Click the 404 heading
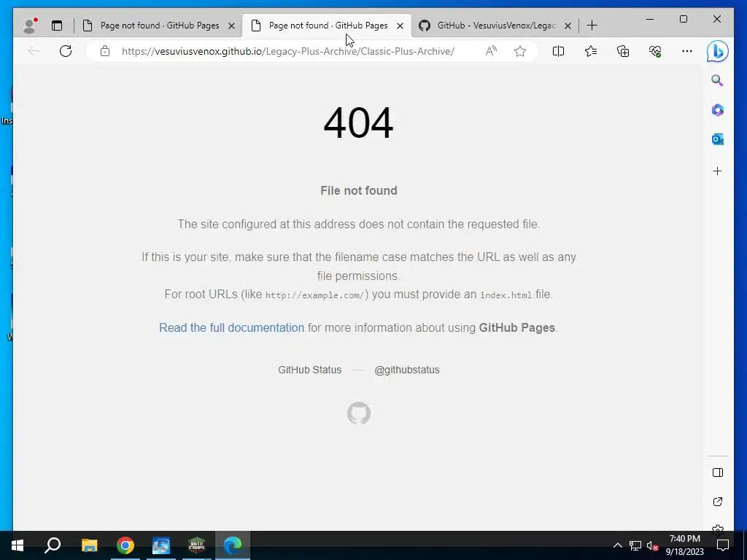The image size is (747, 560). click(358, 122)
